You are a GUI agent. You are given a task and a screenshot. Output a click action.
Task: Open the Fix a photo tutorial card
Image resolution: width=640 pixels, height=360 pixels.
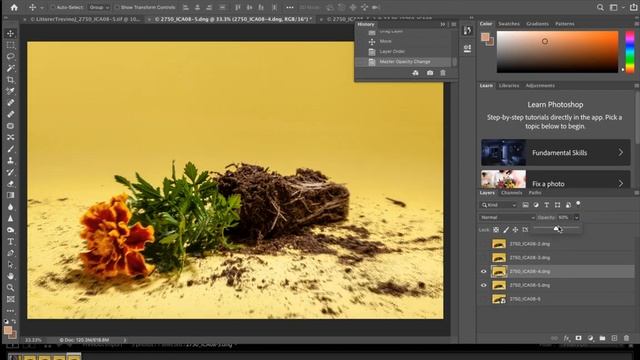click(x=556, y=180)
